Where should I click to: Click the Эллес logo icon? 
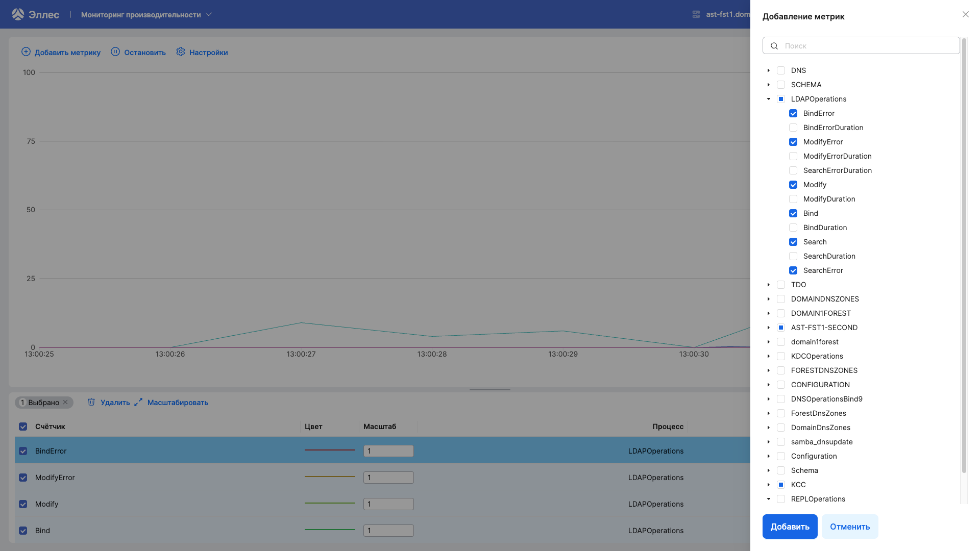tap(18, 14)
